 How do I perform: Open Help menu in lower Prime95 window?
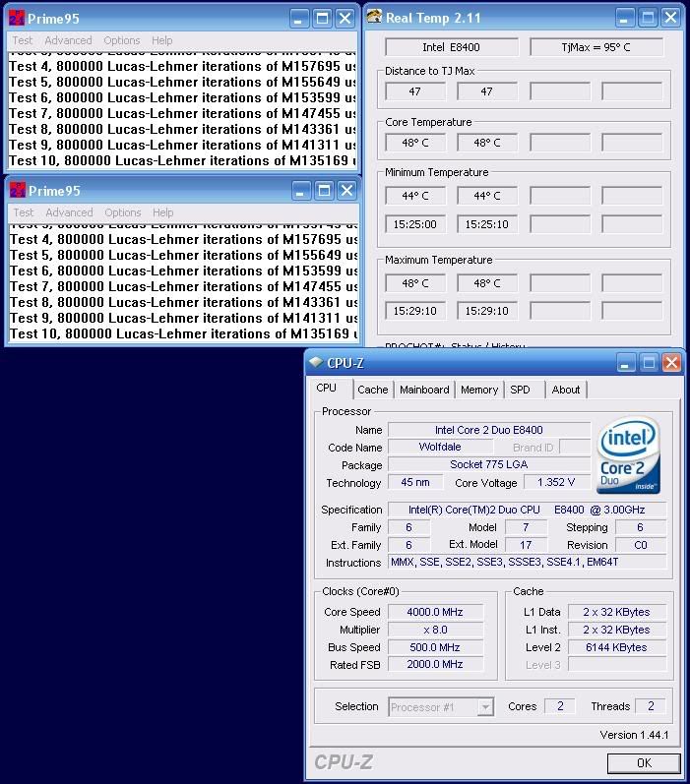(x=163, y=212)
